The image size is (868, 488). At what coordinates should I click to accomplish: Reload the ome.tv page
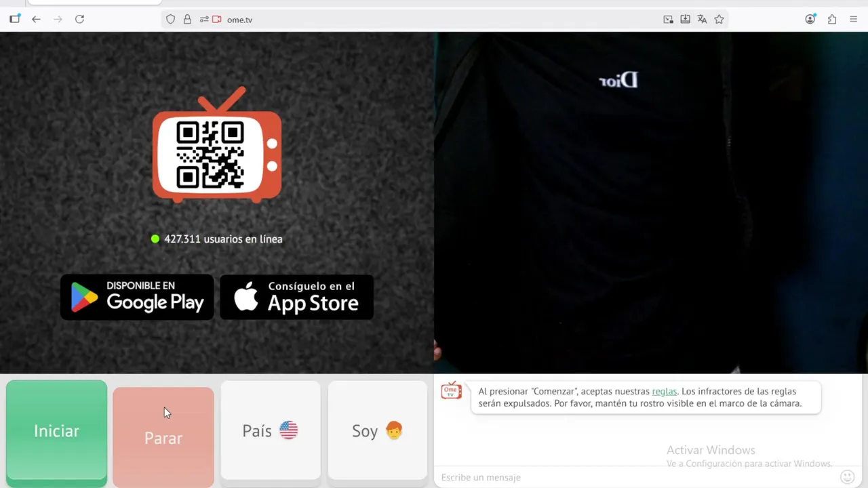79,20
